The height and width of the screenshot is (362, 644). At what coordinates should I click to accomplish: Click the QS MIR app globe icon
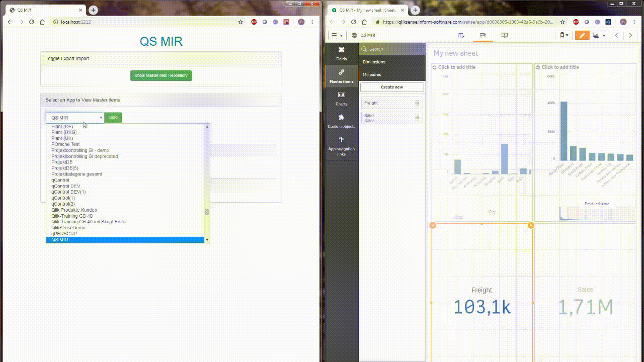point(354,35)
